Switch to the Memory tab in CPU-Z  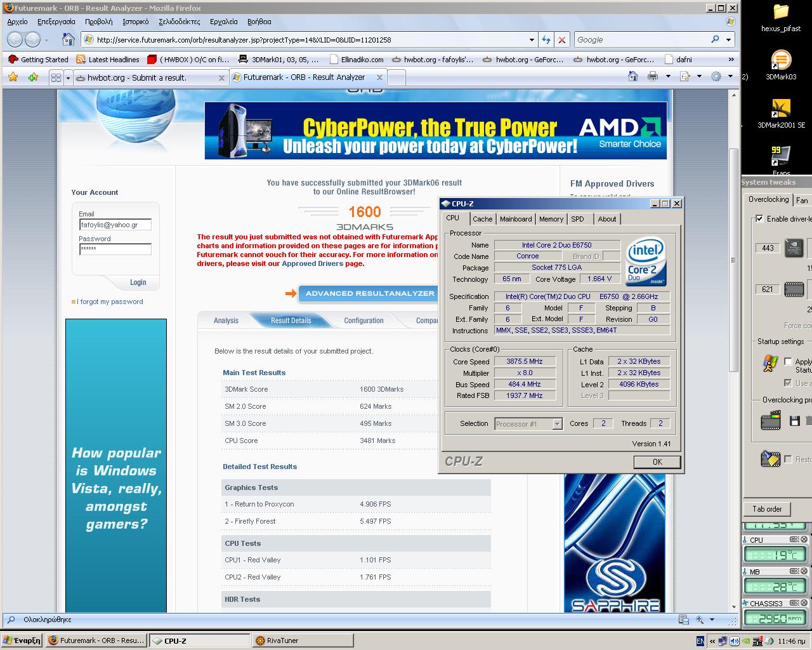click(551, 219)
